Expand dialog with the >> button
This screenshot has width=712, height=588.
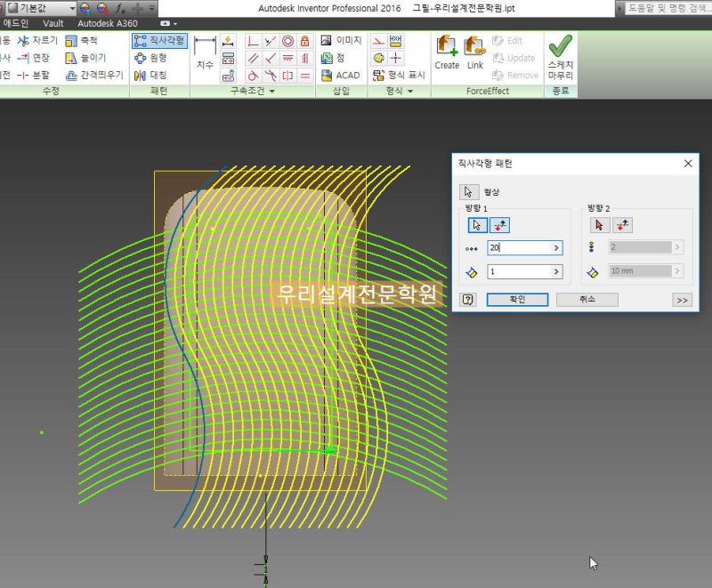pos(683,300)
